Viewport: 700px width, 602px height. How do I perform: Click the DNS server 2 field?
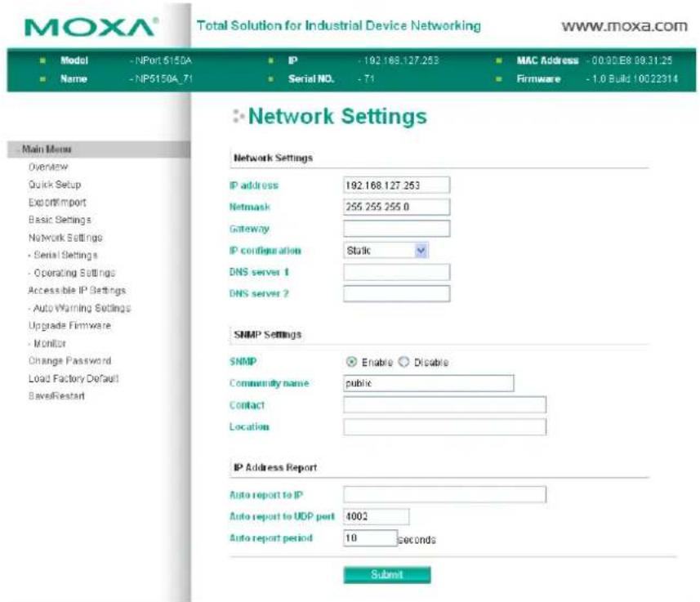point(396,293)
